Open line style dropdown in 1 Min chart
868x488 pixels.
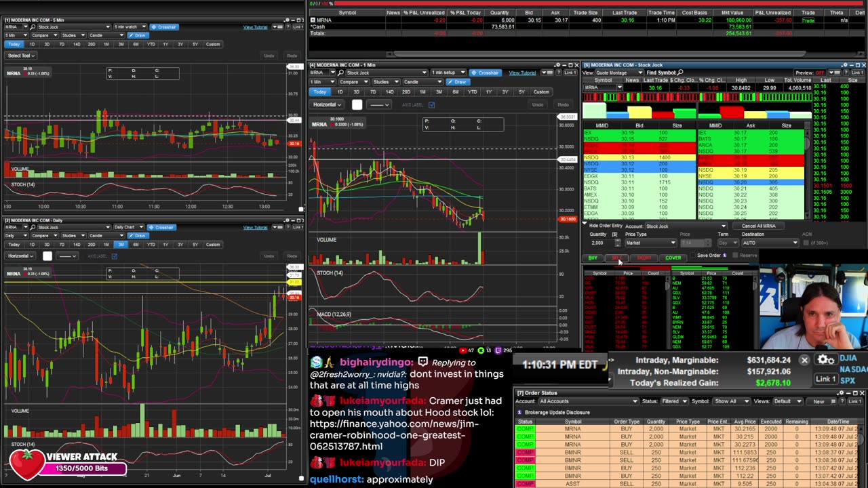[x=378, y=105]
